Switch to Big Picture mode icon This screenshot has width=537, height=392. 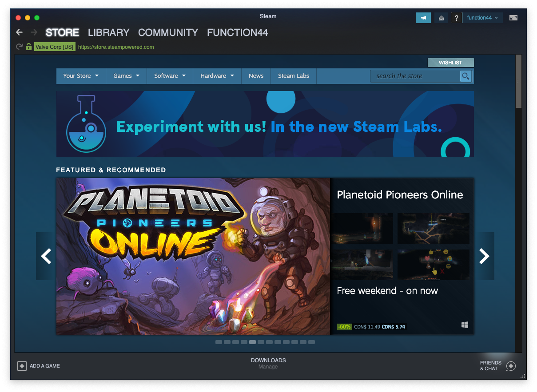pyautogui.click(x=513, y=18)
